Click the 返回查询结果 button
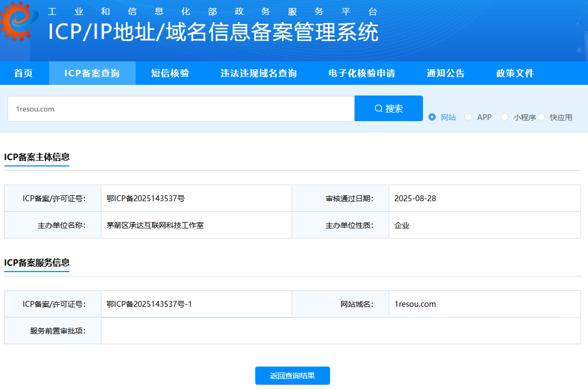The width and height of the screenshot is (588, 389). pyautogui.click(x=292, y=376)
